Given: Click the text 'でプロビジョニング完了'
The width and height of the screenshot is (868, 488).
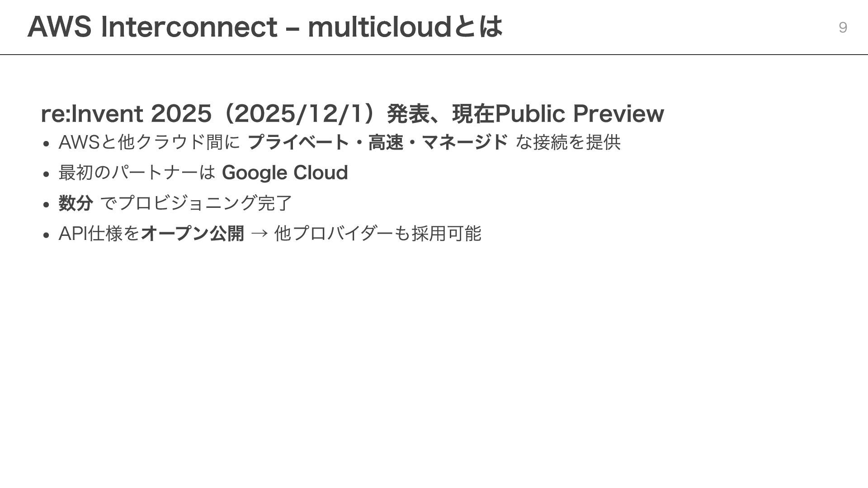Looking at the screenshot, I should [x=196, y=203].
